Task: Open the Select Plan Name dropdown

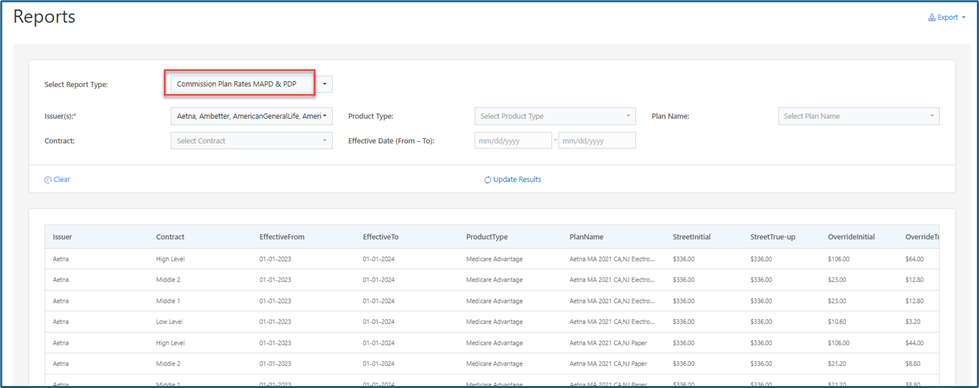Action: click(858, 116)
